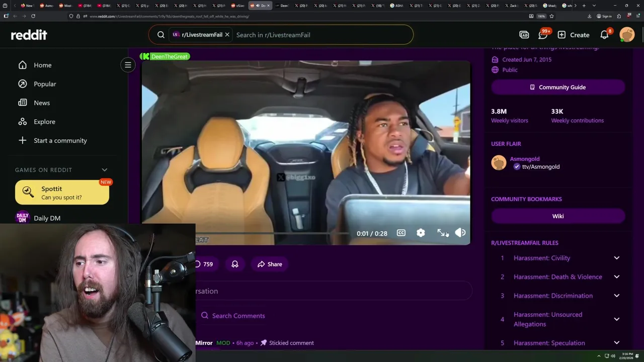Toggle closed captions on video
The image size is (644, 362).
point(401,233)
